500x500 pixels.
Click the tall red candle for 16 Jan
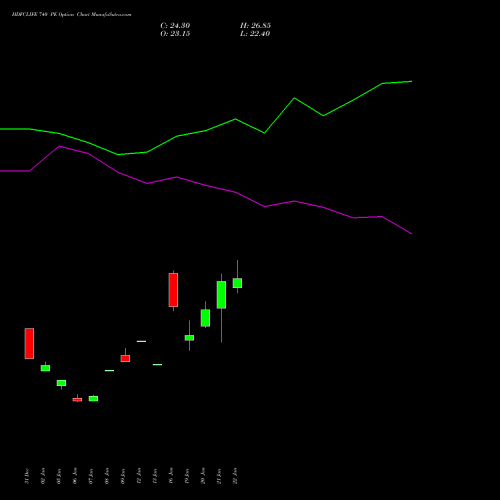173,290
